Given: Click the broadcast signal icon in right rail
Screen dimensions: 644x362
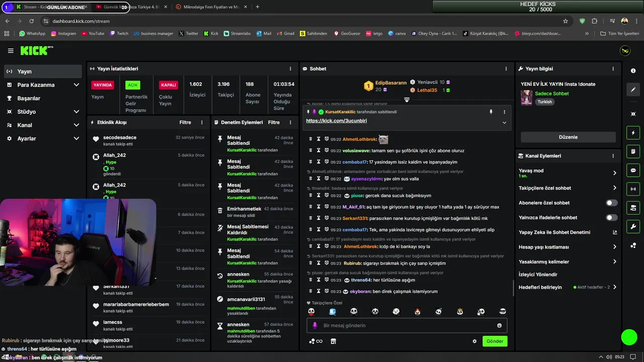Looking at the screenshot, I should pos(633,189).
